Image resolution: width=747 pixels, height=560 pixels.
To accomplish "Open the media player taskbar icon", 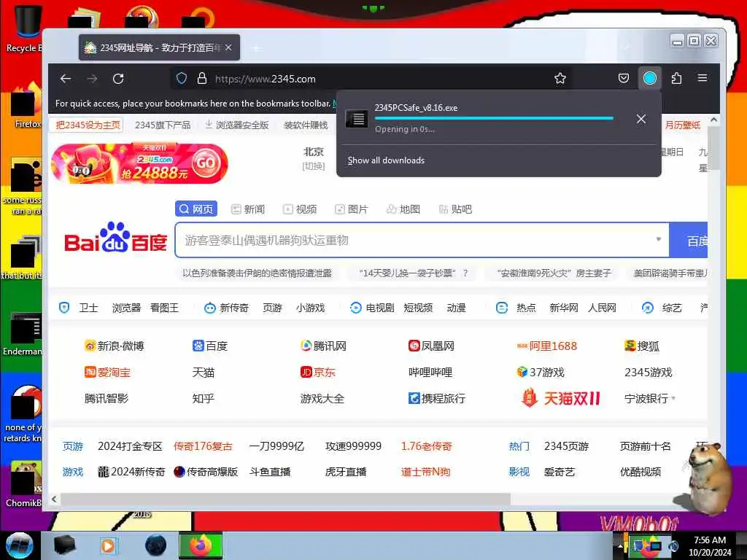I will tap(108, 545).
